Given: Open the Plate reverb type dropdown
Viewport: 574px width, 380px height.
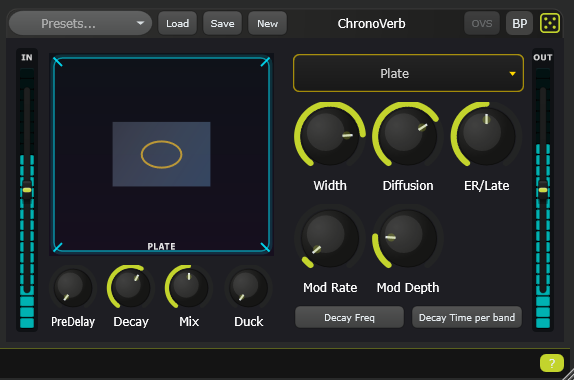Looking at the screenshot, I should [408, 73].
